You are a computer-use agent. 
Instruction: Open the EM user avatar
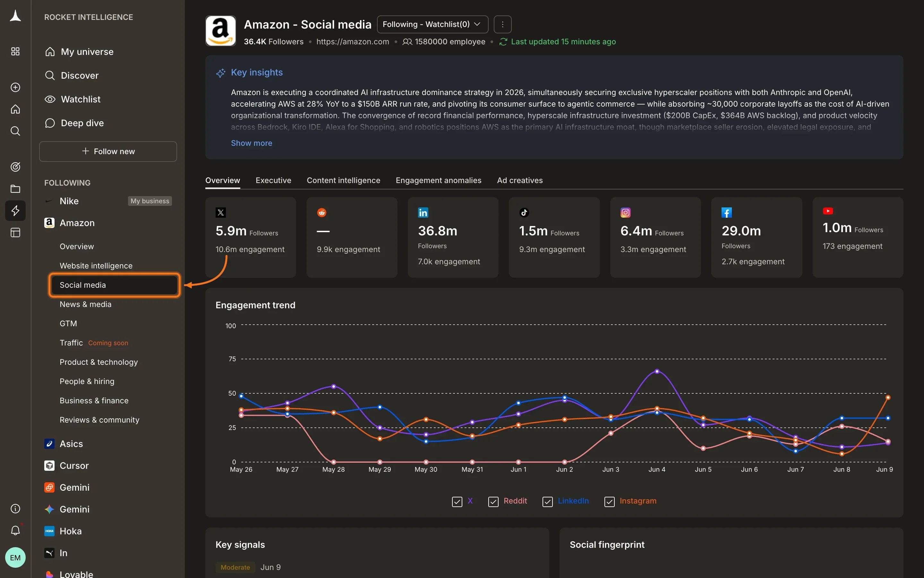coord(15,557)
